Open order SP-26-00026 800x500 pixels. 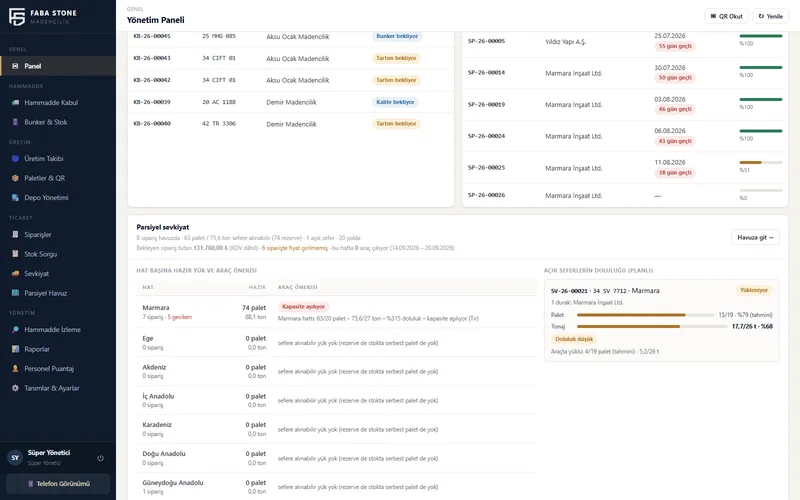point(486,195)
